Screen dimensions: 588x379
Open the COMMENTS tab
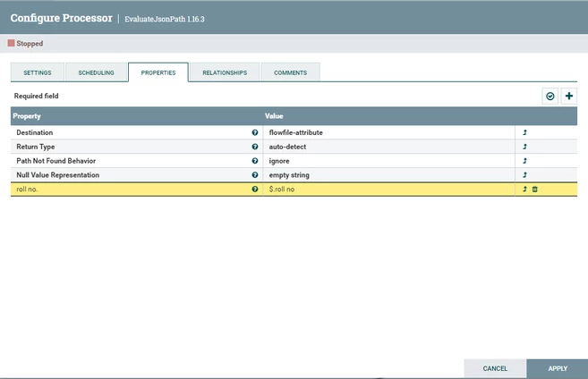coord(290,72)
